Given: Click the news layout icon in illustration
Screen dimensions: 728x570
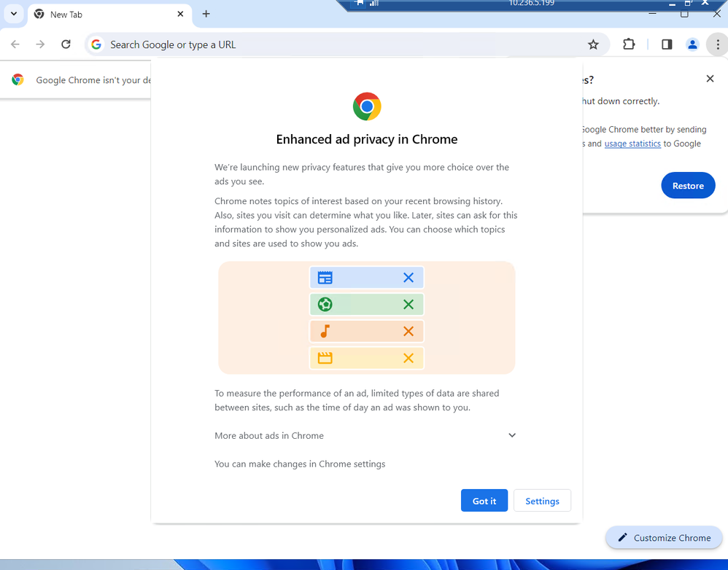Looking at the screenshot, I should pos(325,278).
